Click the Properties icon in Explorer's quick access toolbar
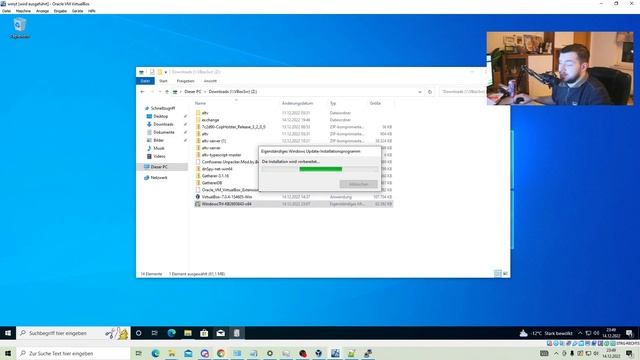The image size is (640, 360). pos(152,72)
